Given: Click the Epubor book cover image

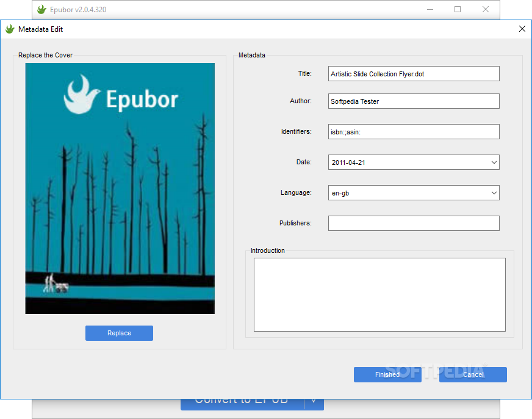Looking at the screenshot, I should [120, 189].
